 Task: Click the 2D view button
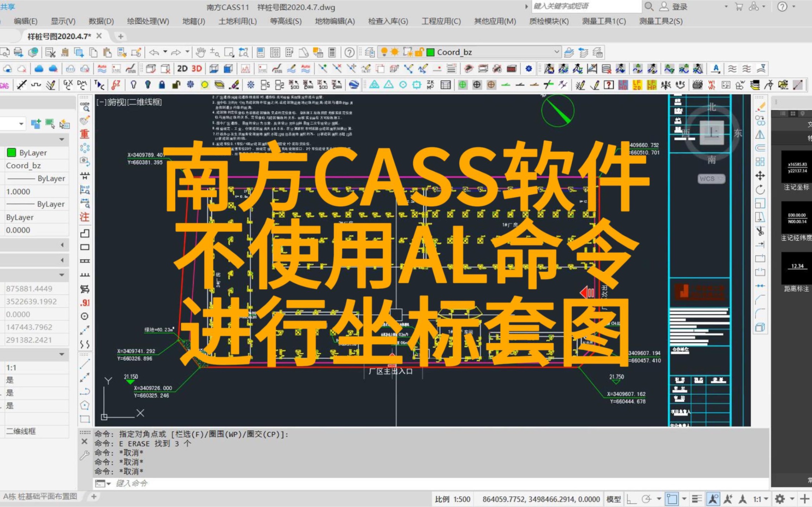(x=182, y=69)
